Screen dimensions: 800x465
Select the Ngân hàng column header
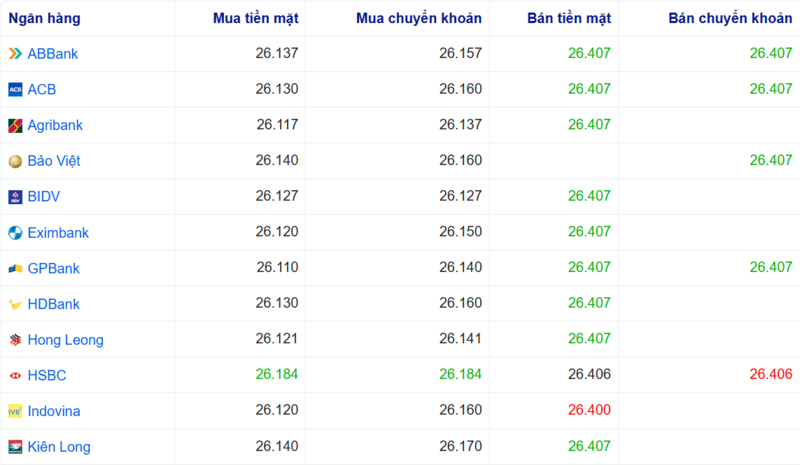(44, 18)
